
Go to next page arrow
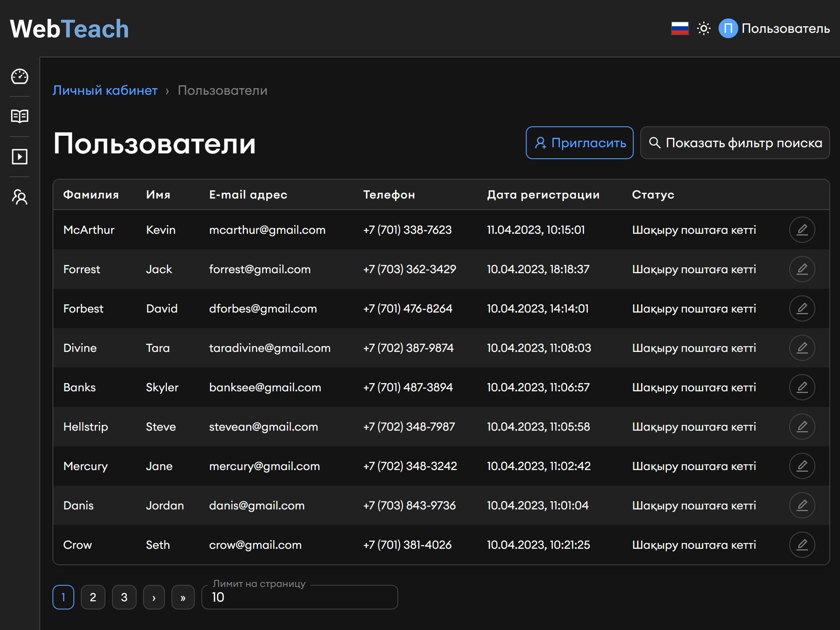pos(154,597)
